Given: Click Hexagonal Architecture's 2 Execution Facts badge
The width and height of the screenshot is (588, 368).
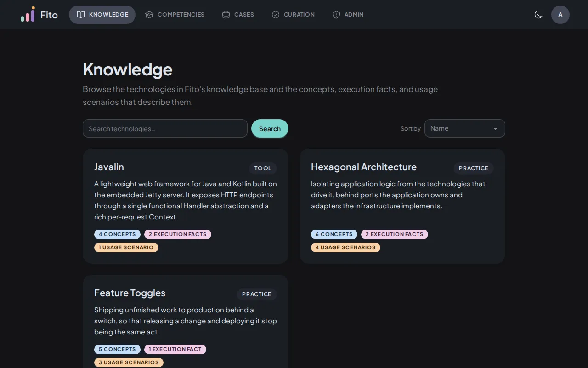Looking at the screenshot, I should pyautogui.click(x=395, y=234).
